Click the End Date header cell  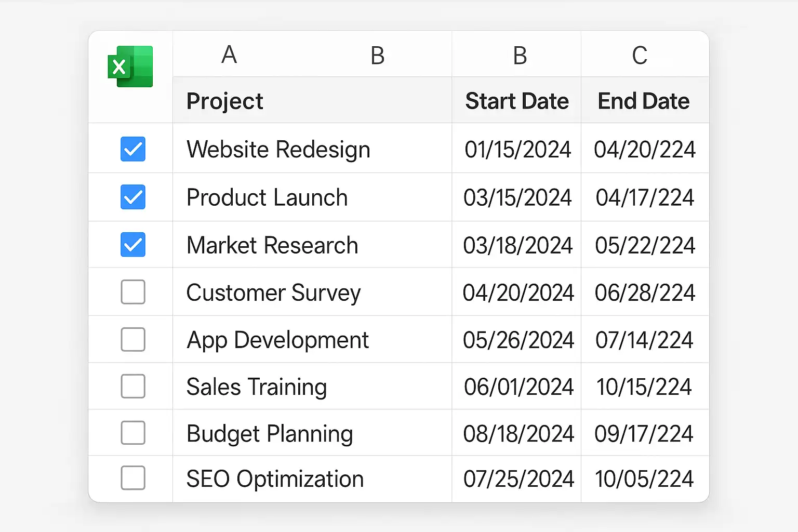[645, 100]
